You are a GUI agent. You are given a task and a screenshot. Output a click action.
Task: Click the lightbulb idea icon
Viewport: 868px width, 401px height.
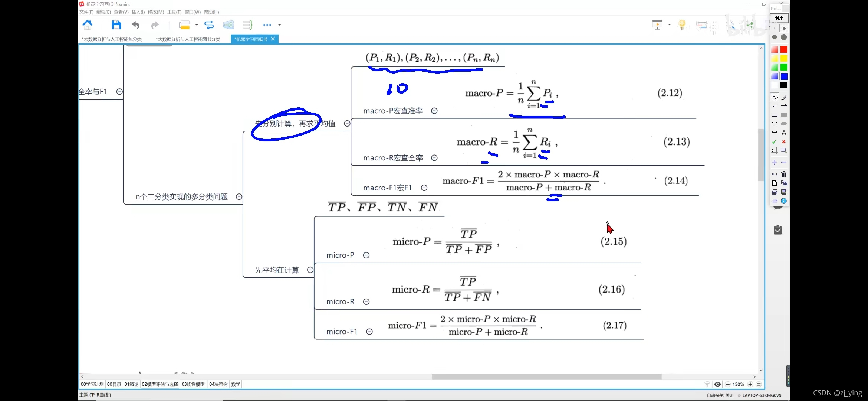(x=682, y=25)
